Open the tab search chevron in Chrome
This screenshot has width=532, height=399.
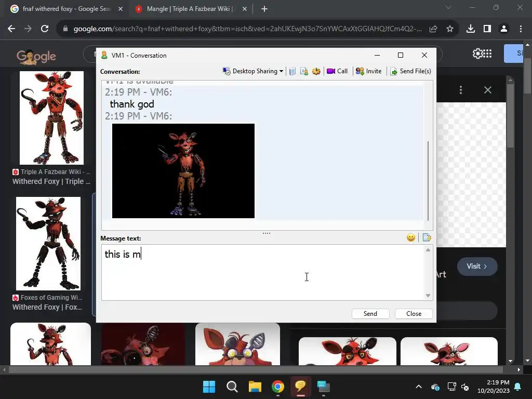pyautogui.click(x=448, y=7)
